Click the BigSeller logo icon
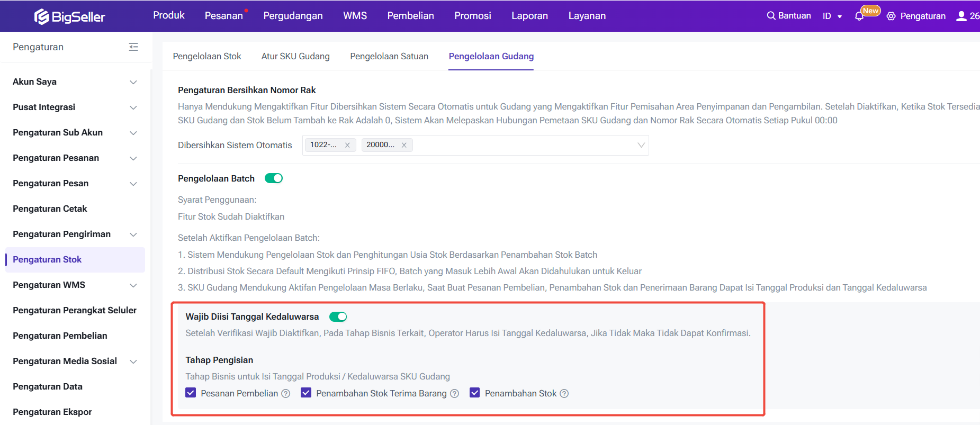This screenshot has height=425, width=980. 42,17
